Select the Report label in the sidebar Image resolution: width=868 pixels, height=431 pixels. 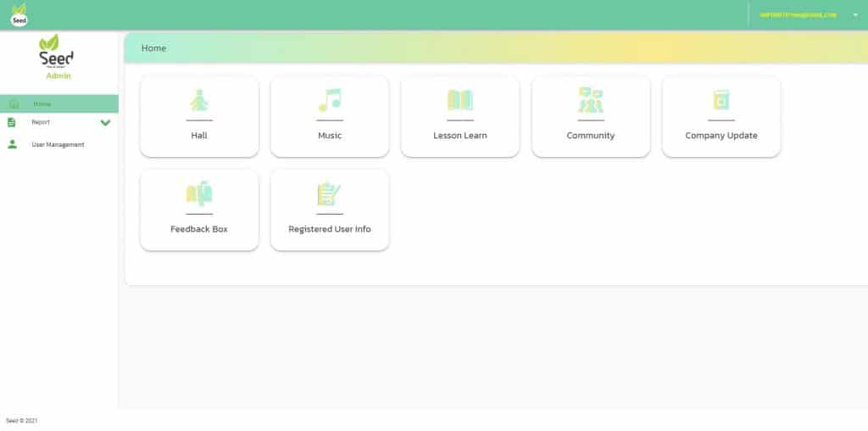click(x=41, y=122)
